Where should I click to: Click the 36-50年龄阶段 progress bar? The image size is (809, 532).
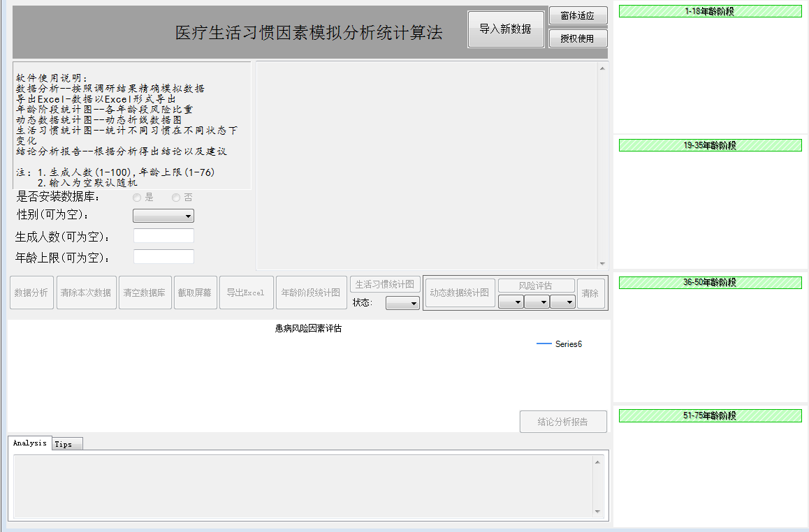click(710, 283)
